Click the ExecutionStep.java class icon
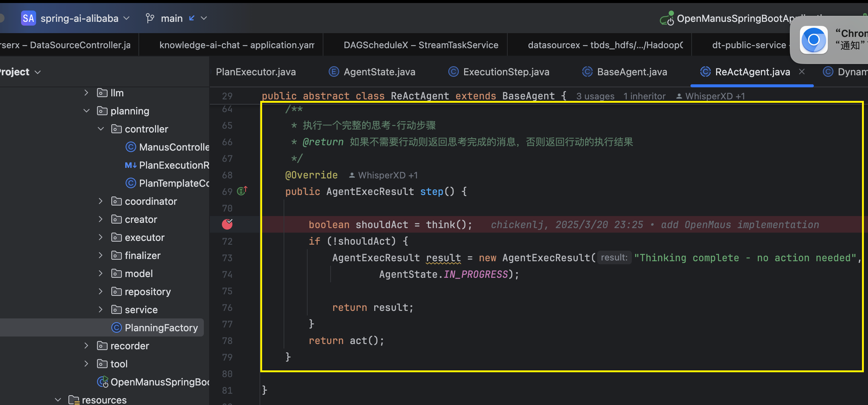The image size is (868, 405). [x=454, y=72]
